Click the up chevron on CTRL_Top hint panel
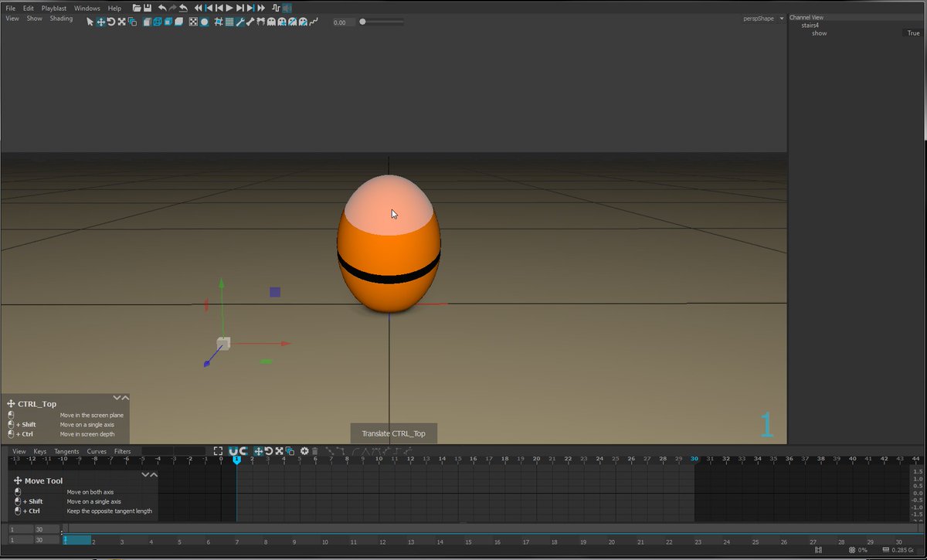The height and width of the screenshot is (560, 927). [125, 398]
